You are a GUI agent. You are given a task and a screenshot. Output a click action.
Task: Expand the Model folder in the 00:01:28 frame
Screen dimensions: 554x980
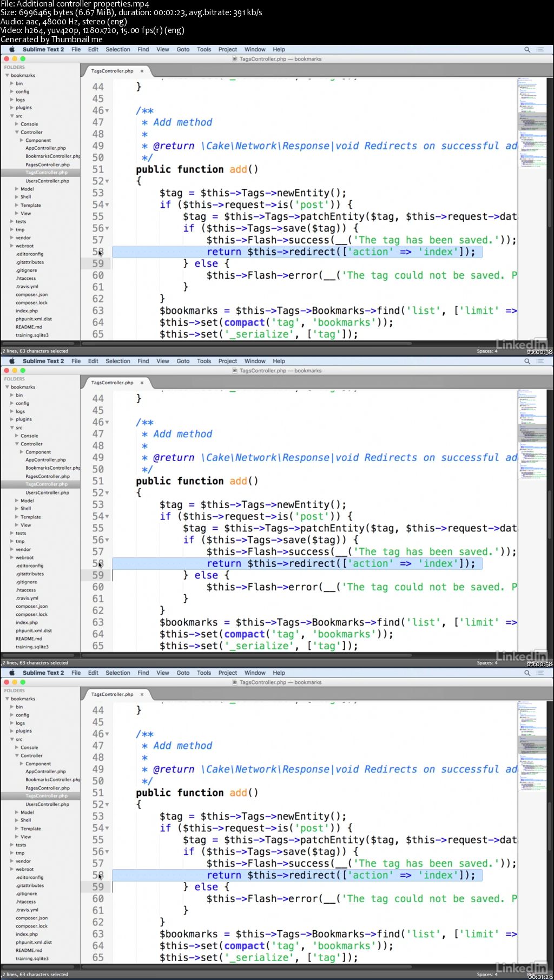tap(17, 812)
